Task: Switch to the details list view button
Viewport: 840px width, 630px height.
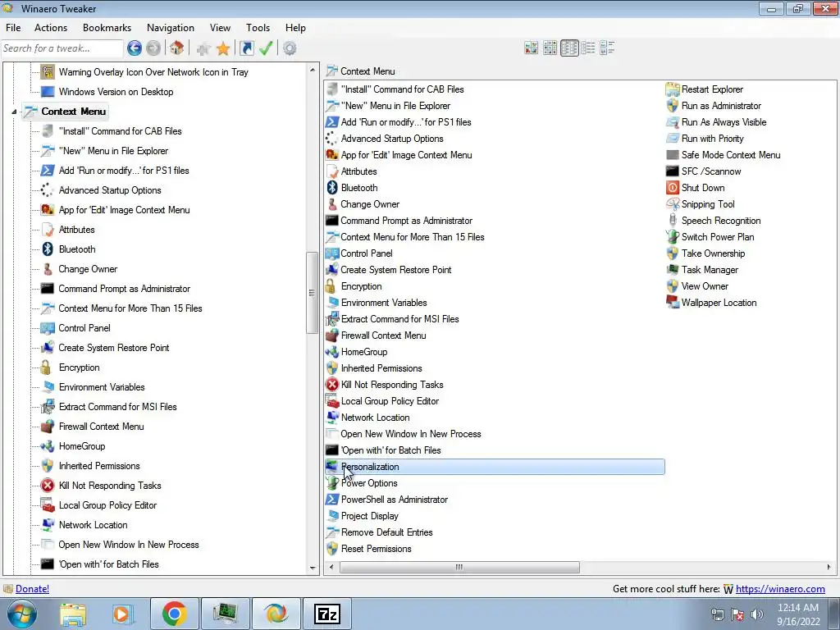Action: [x=588, y=48]
